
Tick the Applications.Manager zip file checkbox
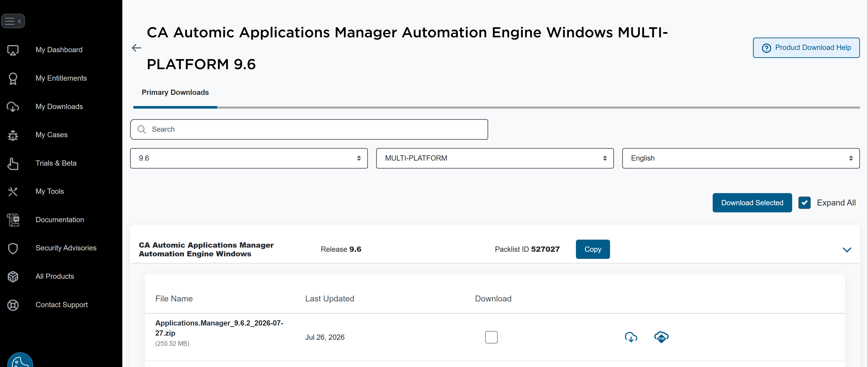click(x=491, y=337)
